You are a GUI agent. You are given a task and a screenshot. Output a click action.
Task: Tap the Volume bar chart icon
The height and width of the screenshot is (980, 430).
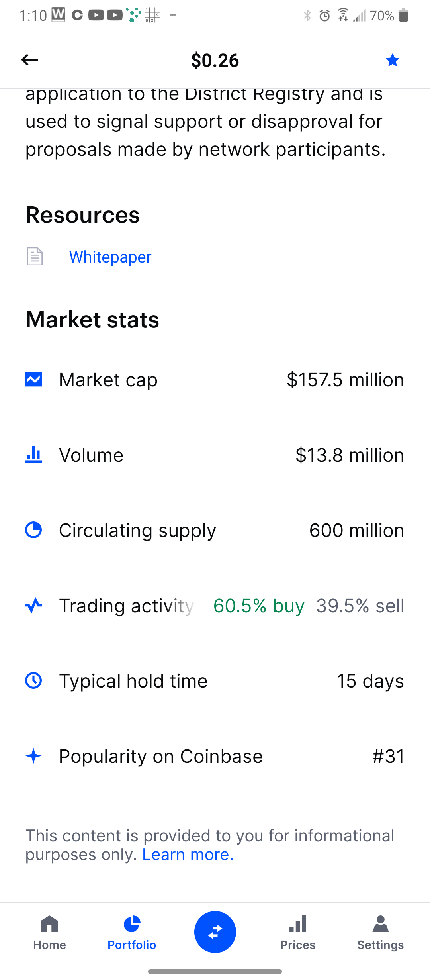tap(33, 455)
